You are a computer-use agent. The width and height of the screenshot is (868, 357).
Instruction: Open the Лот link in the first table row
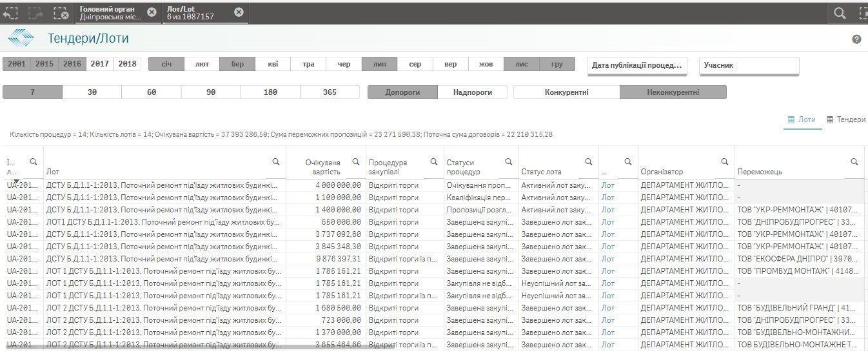[x=607, y=185]
